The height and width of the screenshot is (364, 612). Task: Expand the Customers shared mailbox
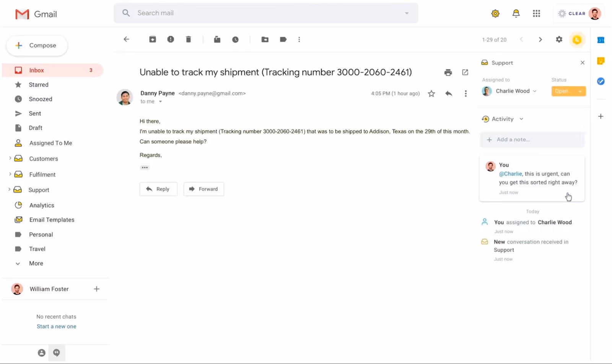coord(10,158)
